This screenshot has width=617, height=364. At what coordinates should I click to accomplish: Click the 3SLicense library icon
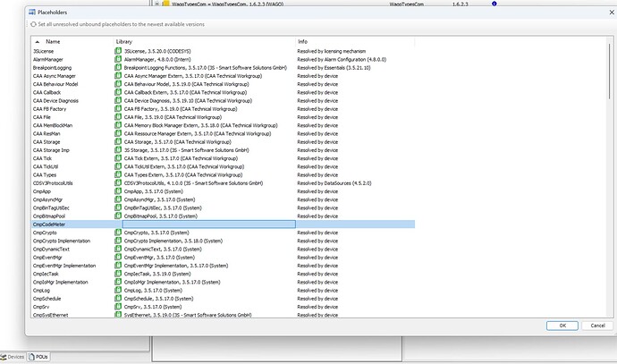tap(118, 51)
